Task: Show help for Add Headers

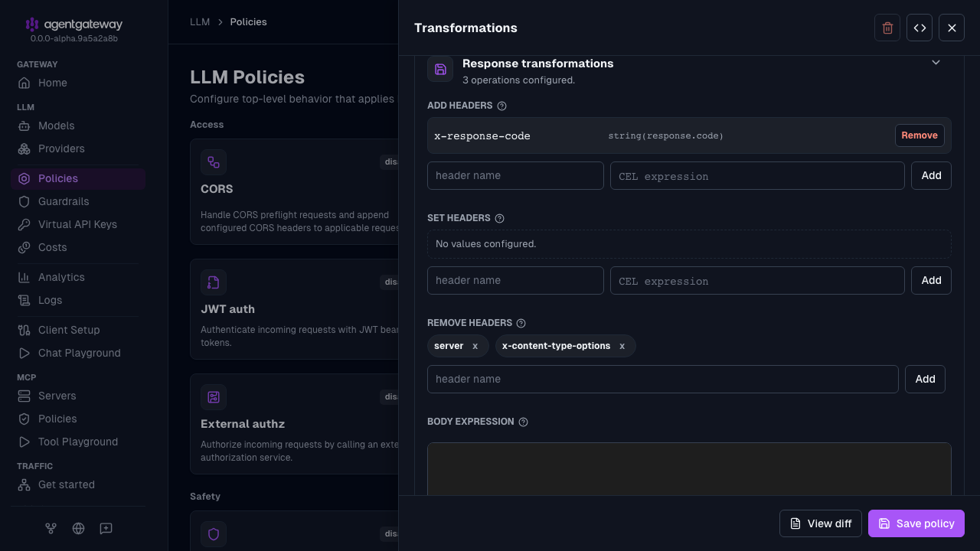Action: 501,106
